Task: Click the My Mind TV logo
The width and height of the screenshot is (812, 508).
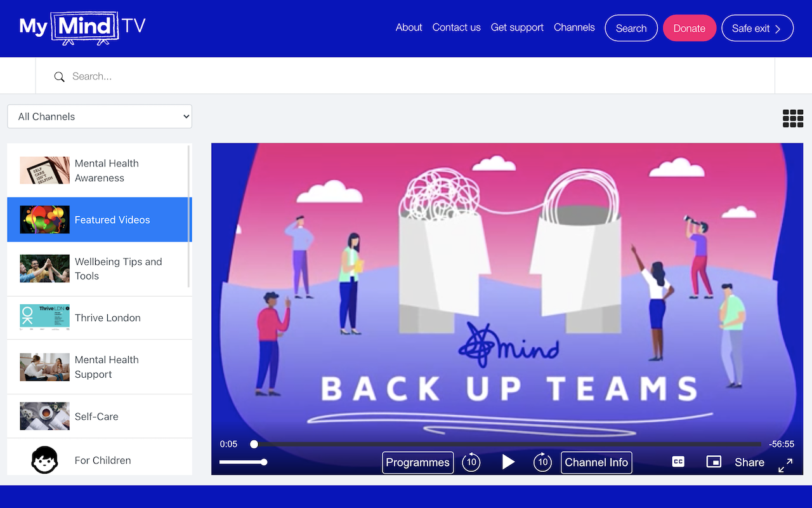Action: (x=82, y=27)
